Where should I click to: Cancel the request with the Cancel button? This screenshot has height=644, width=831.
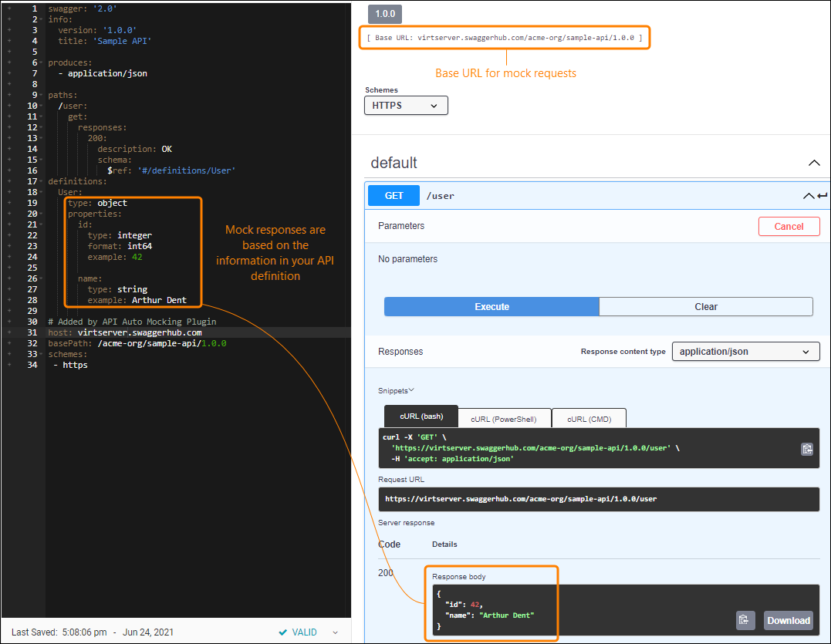[789, 226]
